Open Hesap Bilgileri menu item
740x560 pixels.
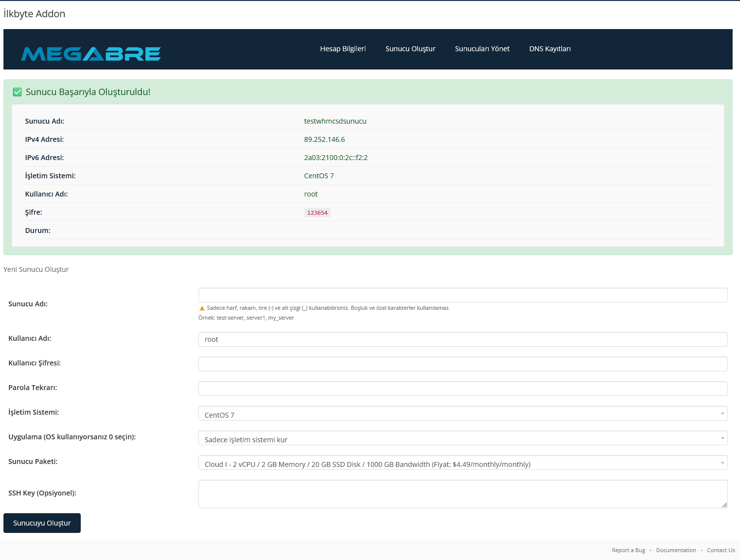point(343,49)
